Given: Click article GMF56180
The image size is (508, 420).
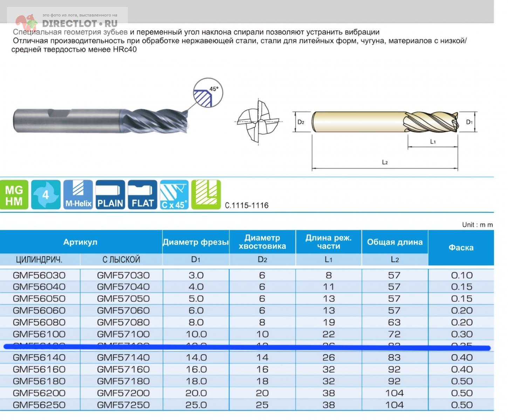Looking at the screenshot, I should [x=39, y=381].
